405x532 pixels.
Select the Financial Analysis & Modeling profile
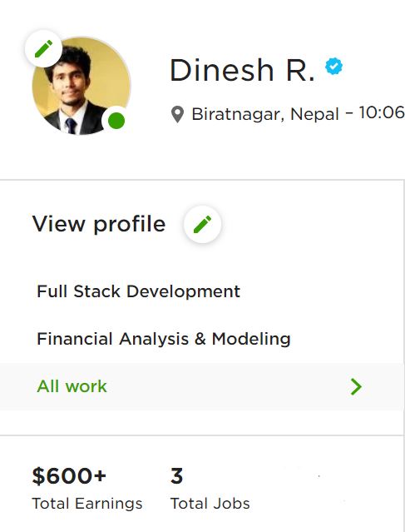(x=164, y=339)
